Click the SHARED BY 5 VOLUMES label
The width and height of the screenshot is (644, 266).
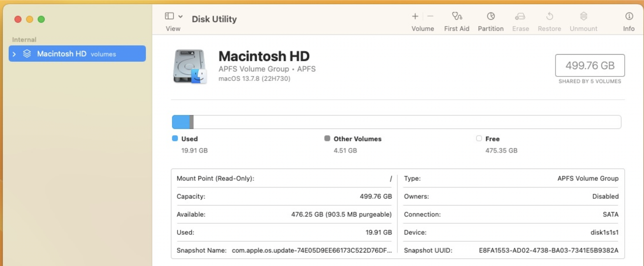click(x=590, y=81)
